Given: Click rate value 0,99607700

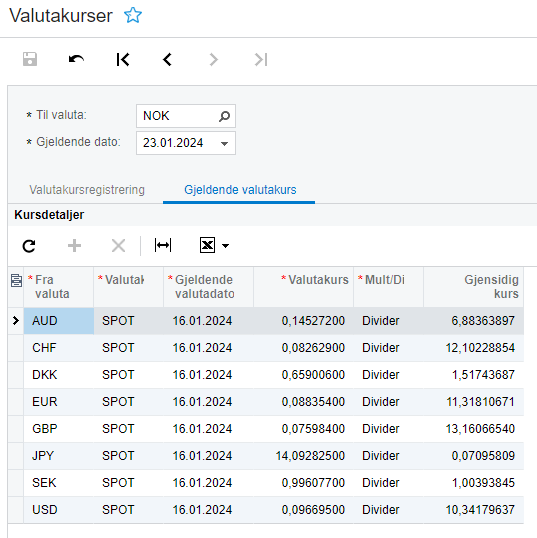Looking at the screenshot, I should click(313, 483).
